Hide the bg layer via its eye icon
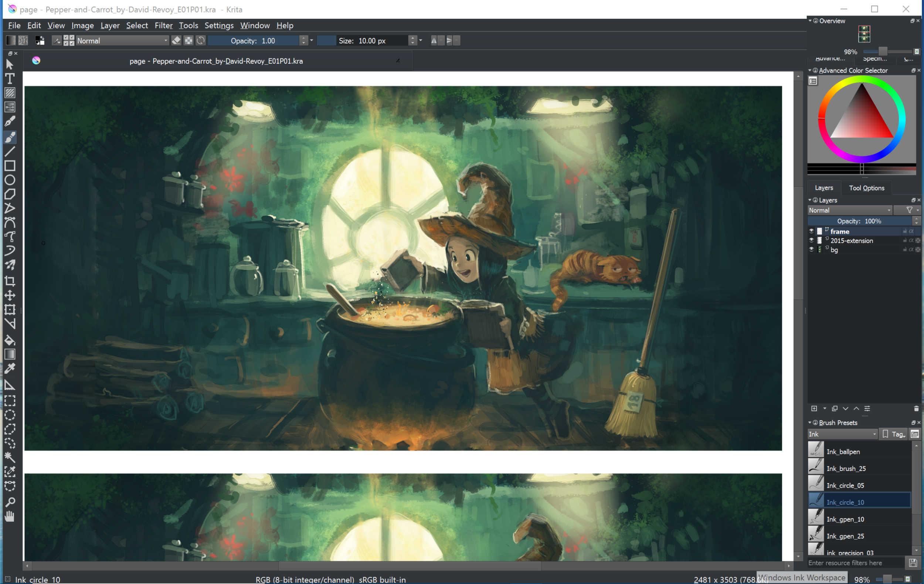Screen dimensions: 924x584 click(812, 250)
